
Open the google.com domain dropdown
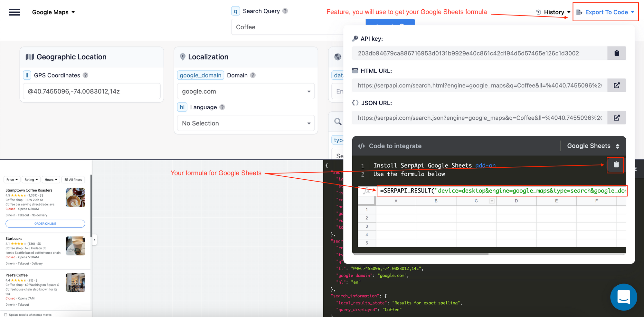pyautogui.click(x=246, y=91)
